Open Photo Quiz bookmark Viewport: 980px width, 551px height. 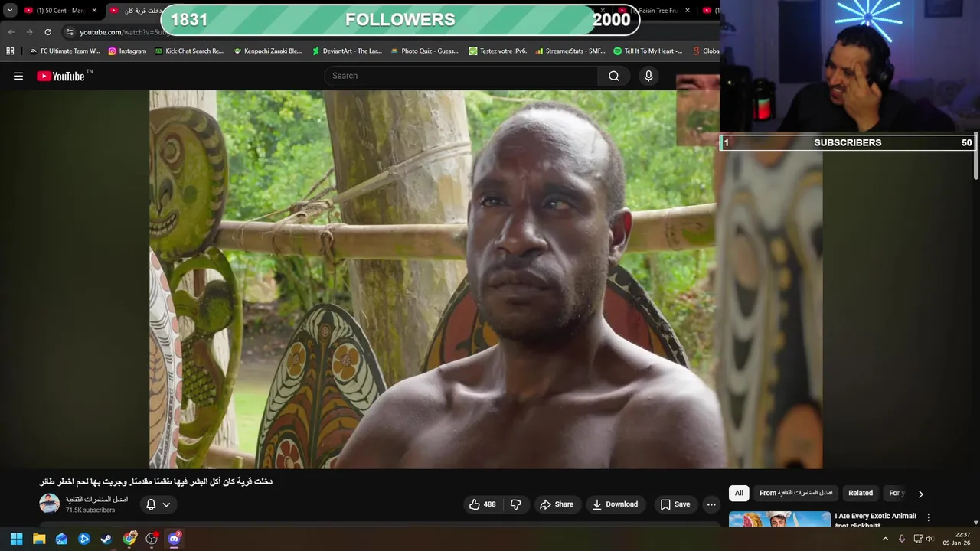[x=424, y=51]
